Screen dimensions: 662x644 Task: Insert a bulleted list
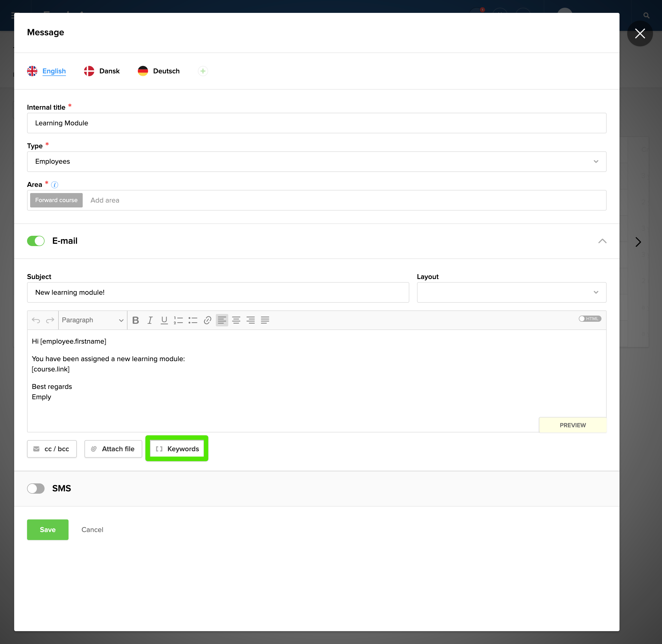193,320
